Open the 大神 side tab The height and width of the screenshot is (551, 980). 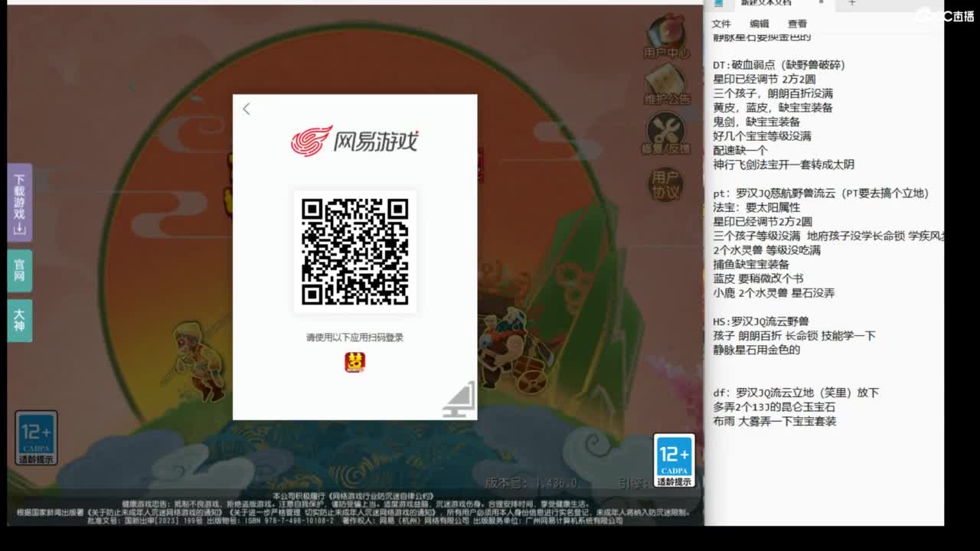point(19,320)
